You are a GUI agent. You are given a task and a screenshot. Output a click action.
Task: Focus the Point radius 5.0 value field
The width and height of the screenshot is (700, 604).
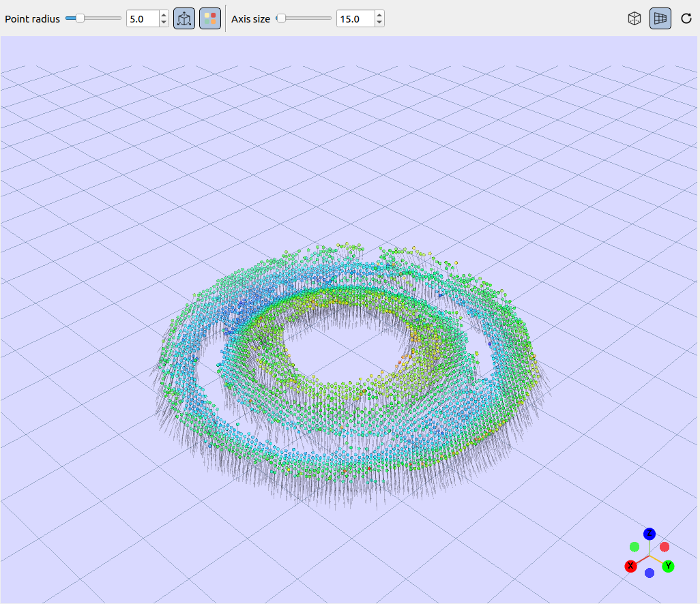point(143,18)
